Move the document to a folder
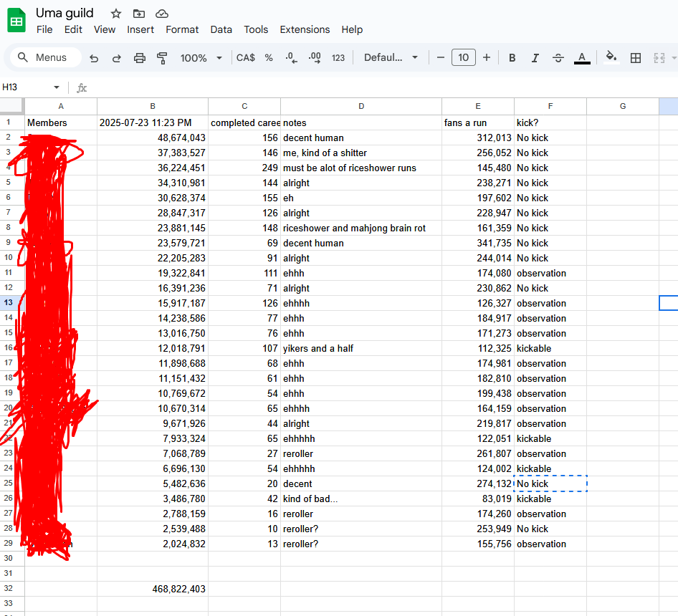 [139, 14]
